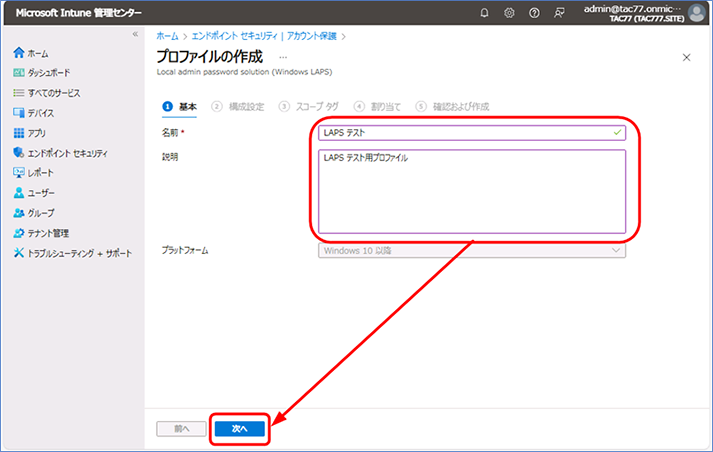Click the dashboard icon in the sidebar

pyautogui.click(x=19, y=73)
